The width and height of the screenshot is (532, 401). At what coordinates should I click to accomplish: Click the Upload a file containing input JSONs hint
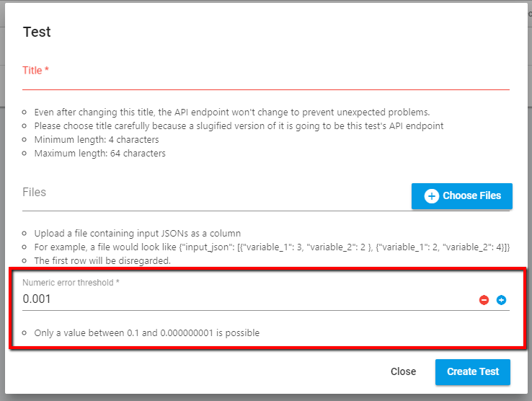pyautogui.click(x=138, y=233)
